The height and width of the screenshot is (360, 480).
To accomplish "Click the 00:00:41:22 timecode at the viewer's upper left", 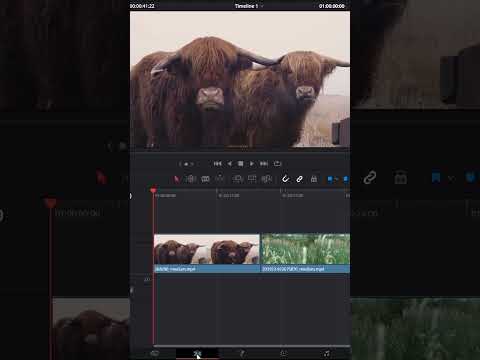I will (x=142, y=6).
